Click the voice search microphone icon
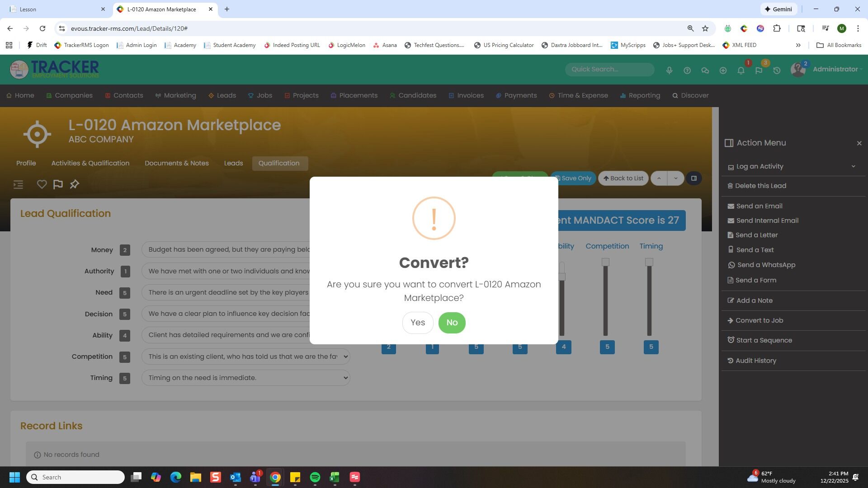This screenshot has width=868, height=488. coord(669,70)
